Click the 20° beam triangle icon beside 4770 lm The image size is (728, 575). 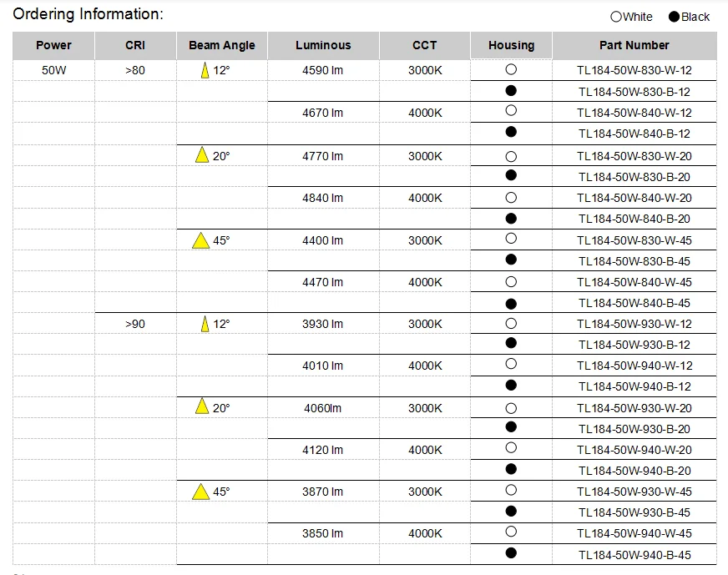[x=201, y=155]
